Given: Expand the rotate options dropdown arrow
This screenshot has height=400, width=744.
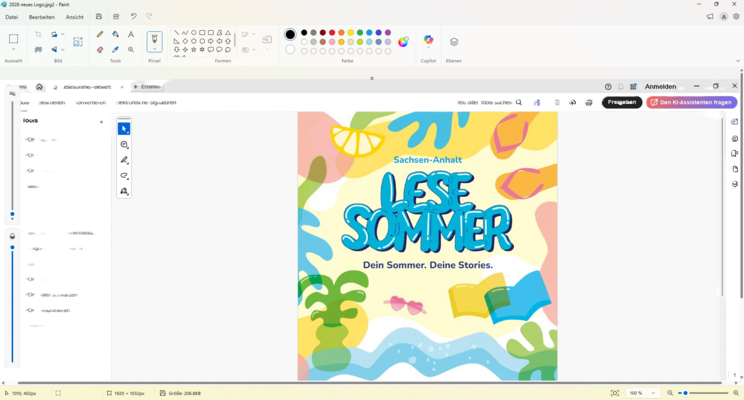Looking at the screenshot, I should [x=63, y=35].
